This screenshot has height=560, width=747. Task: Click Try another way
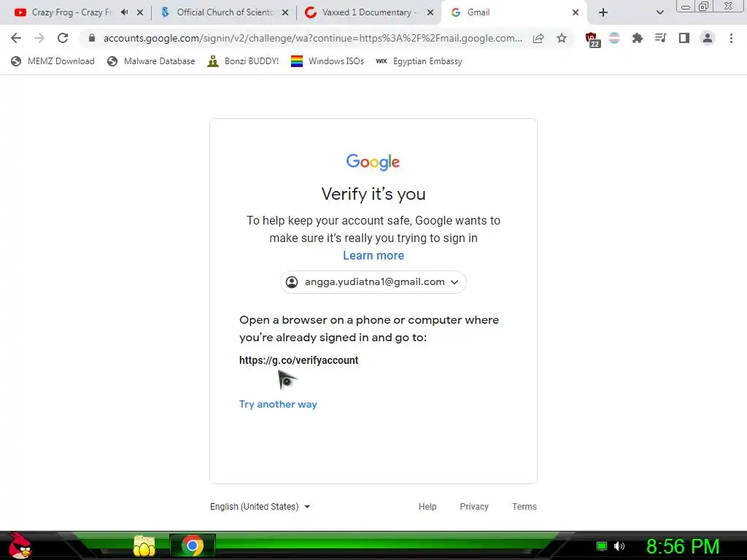[x=278, y=404]
